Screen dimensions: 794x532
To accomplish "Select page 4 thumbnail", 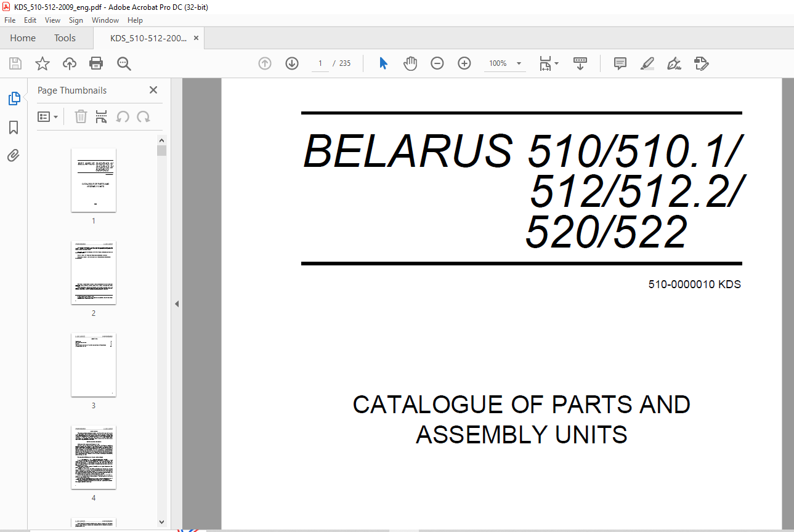I will (x=94, y=457).
